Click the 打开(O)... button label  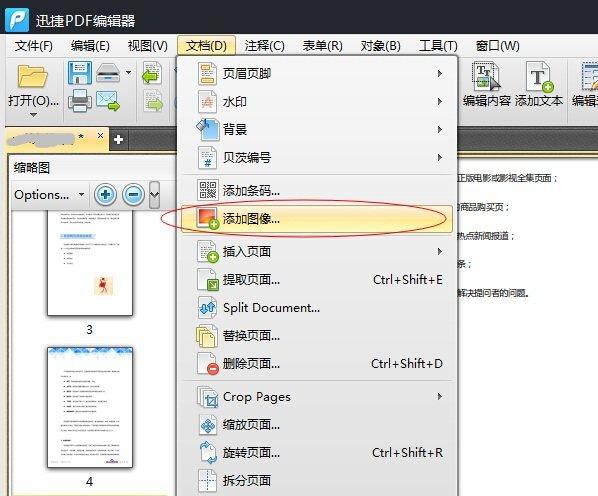(33, 101)
